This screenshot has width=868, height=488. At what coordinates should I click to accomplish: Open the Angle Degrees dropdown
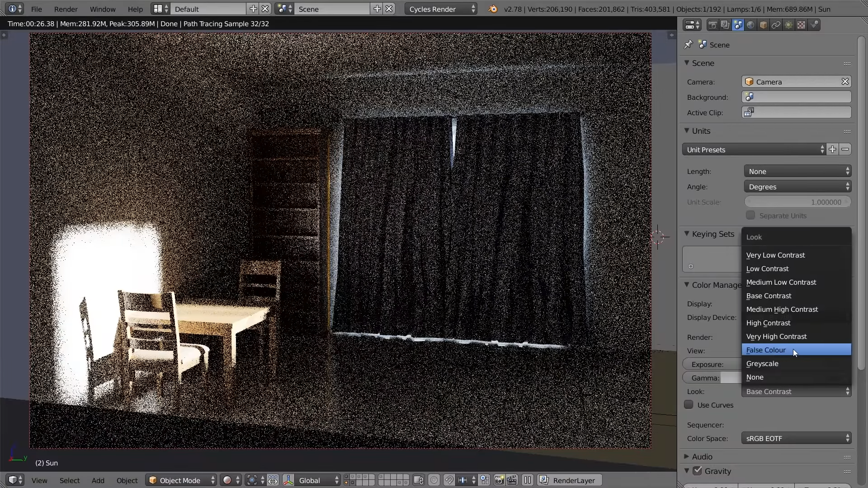click(797, 187)
